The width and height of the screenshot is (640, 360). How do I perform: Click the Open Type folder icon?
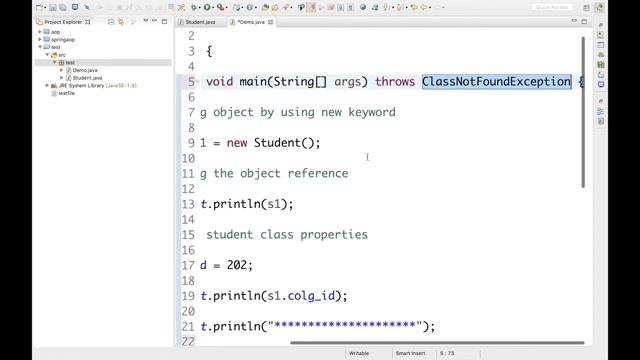tap(265, 7)
